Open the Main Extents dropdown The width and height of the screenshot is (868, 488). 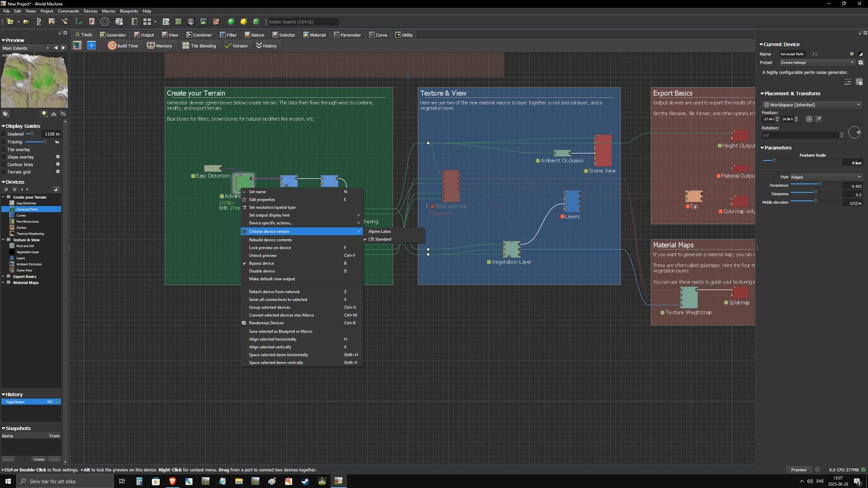click(x=26, y=48)
